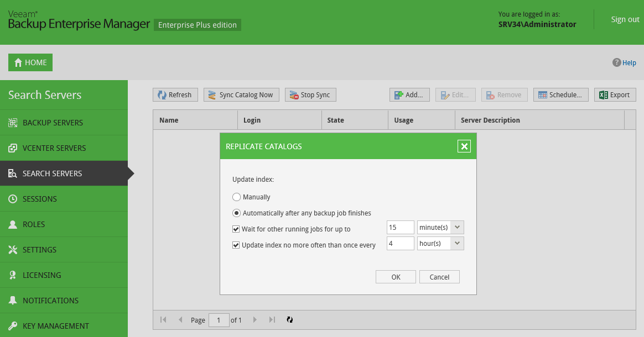644x337 pixels.
Task: Click the Refresh toolbar button
Action: tap(175, 94)
